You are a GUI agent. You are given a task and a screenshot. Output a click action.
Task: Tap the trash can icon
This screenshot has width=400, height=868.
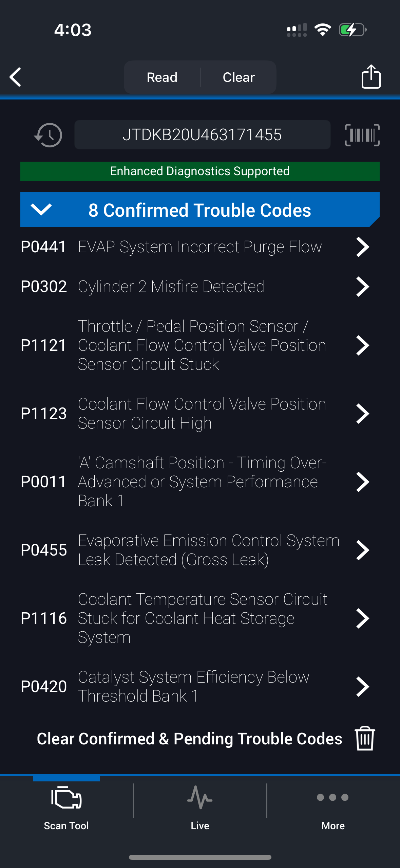365,738
